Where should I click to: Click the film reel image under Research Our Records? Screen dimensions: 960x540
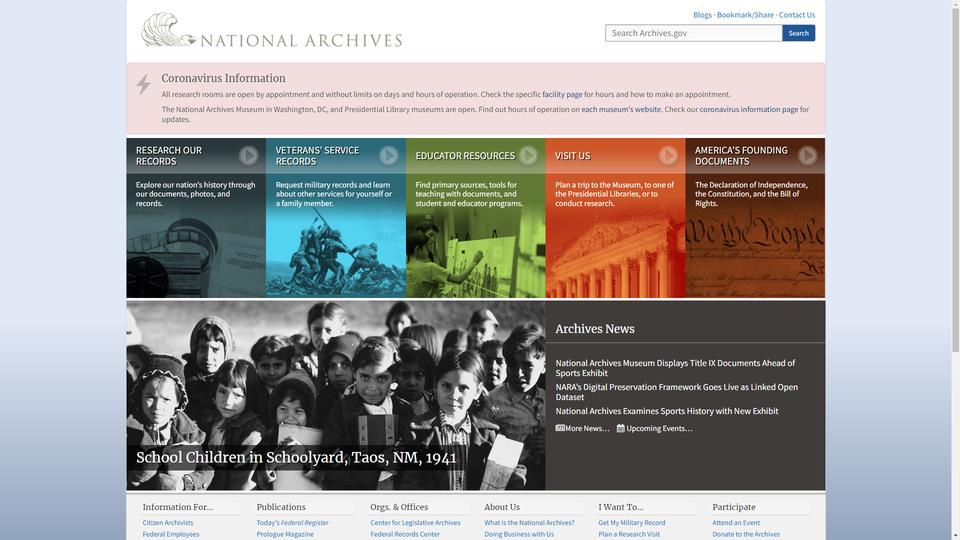(x=196, y=254)
